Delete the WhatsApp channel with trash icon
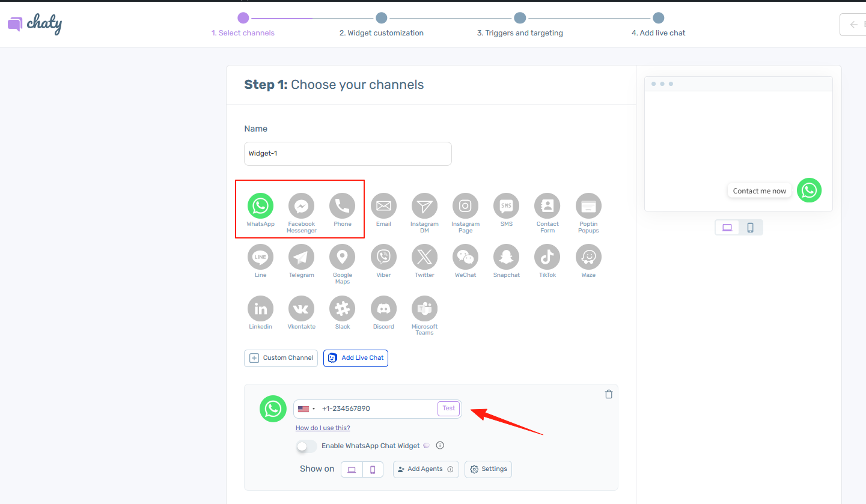Viewport: 866px width, 504px height. [609, 394]
